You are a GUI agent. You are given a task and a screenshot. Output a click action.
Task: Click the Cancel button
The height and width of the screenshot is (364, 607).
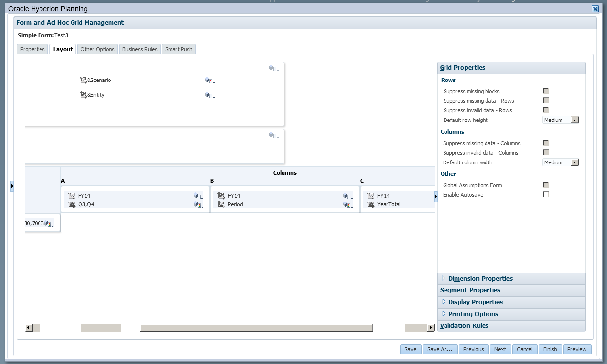tap(525, 349)
